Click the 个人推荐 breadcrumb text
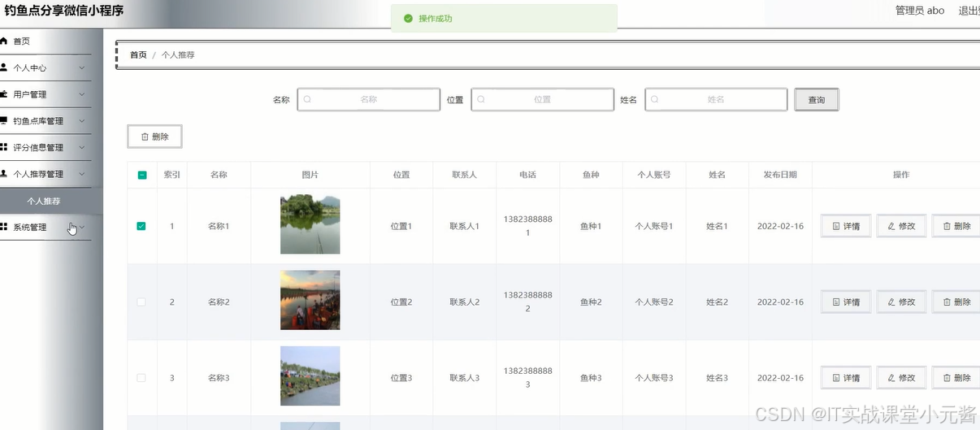Screen dimensions: 980x430 point(178,55)
